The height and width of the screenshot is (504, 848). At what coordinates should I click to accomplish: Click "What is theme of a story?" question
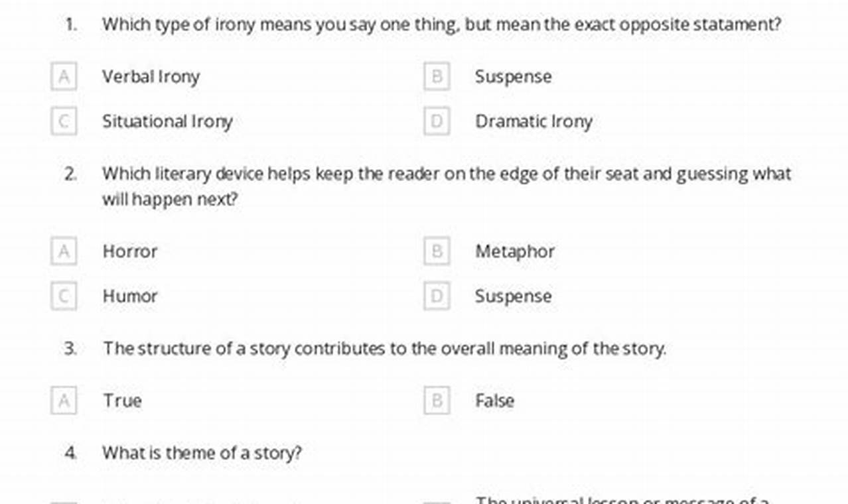pyautogui.click(x=202, y=453)
